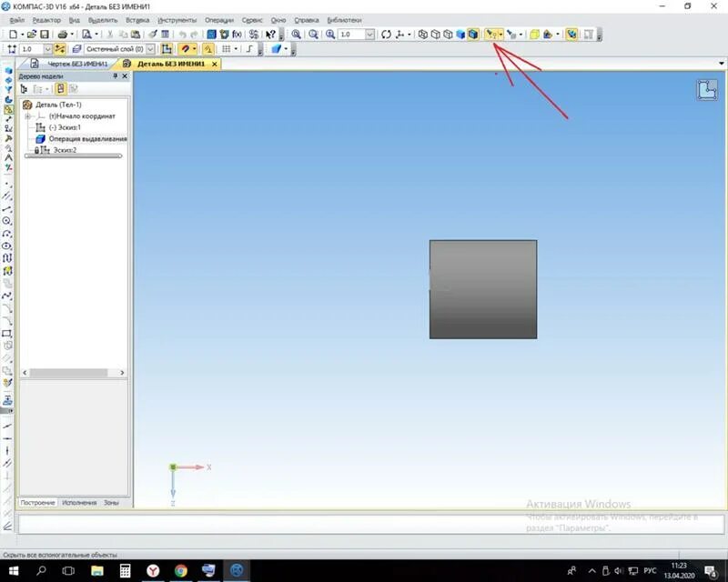This screenshot has width=728, height=582.
Task: Select (-) Эскиз:1 in model tree
Action: pyautogui.click(x=65, y=127)
